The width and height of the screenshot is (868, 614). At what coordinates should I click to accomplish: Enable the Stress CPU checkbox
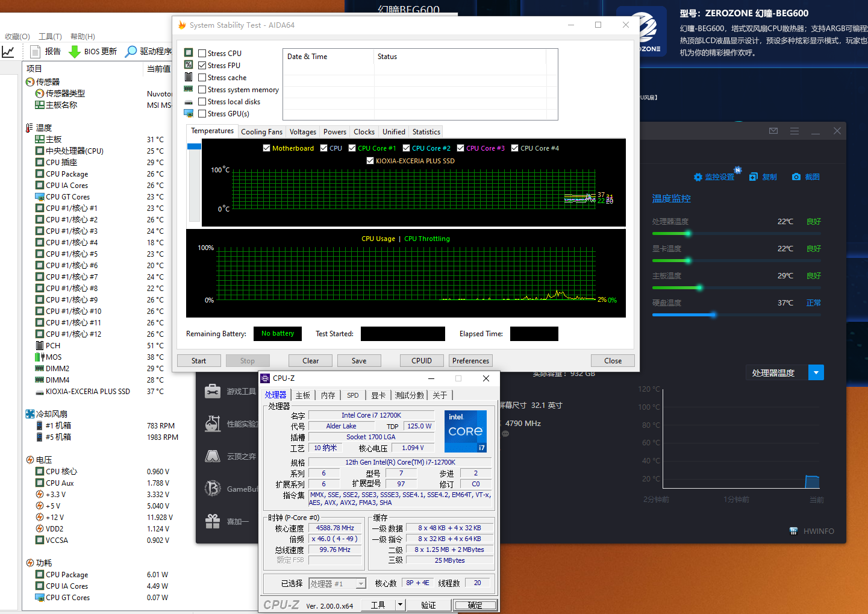pyautogui.click(x=202, y=54)
